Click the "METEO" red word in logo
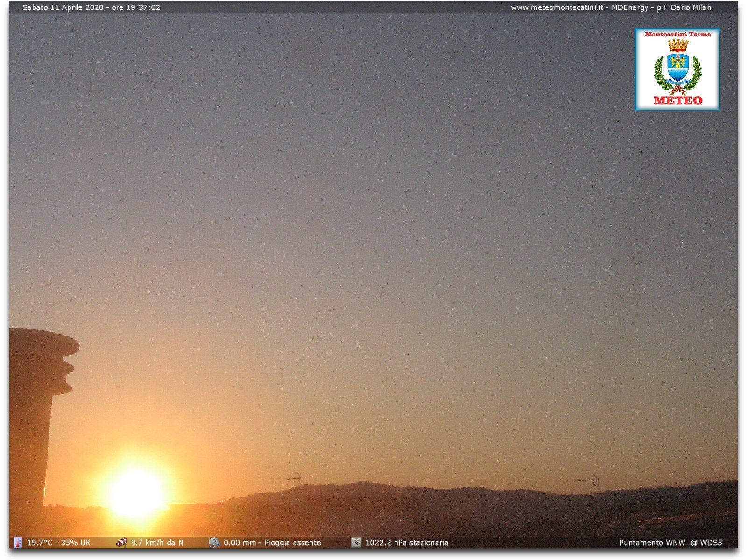Image resolution: width=747 pixels, height=560 pixels. tap(678, 100)
